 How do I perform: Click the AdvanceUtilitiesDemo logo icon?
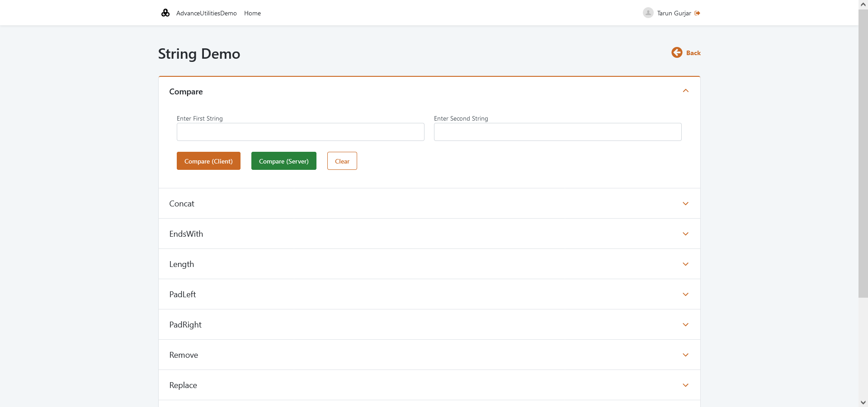(165, 13)
